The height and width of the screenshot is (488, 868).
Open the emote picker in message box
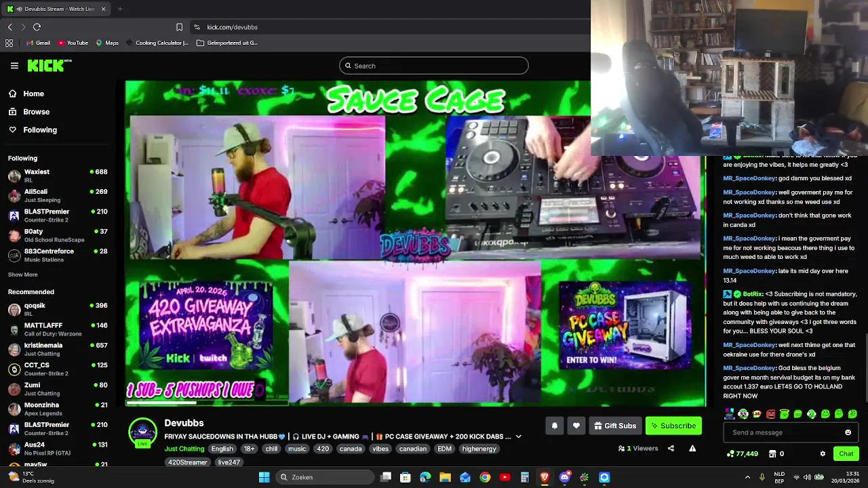coord(848,432)
